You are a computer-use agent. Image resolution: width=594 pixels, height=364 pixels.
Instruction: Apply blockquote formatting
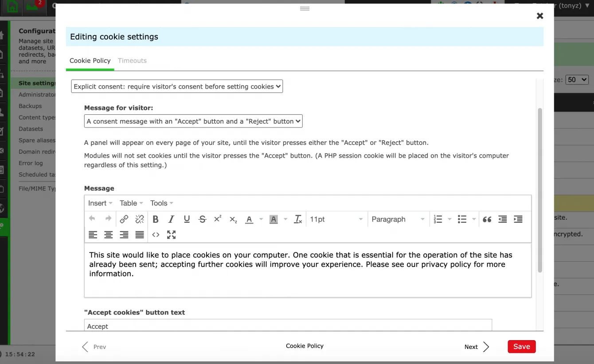coord(487,219)
